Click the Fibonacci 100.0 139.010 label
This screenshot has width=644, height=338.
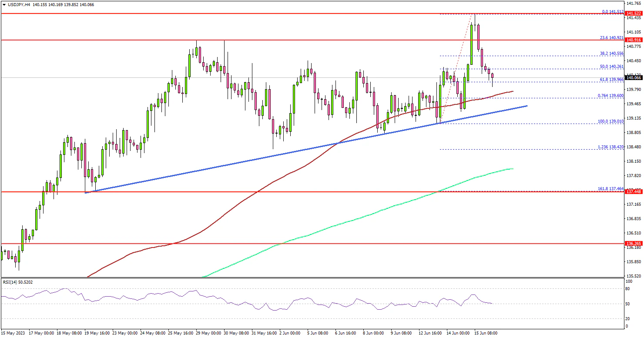[612, 121]
